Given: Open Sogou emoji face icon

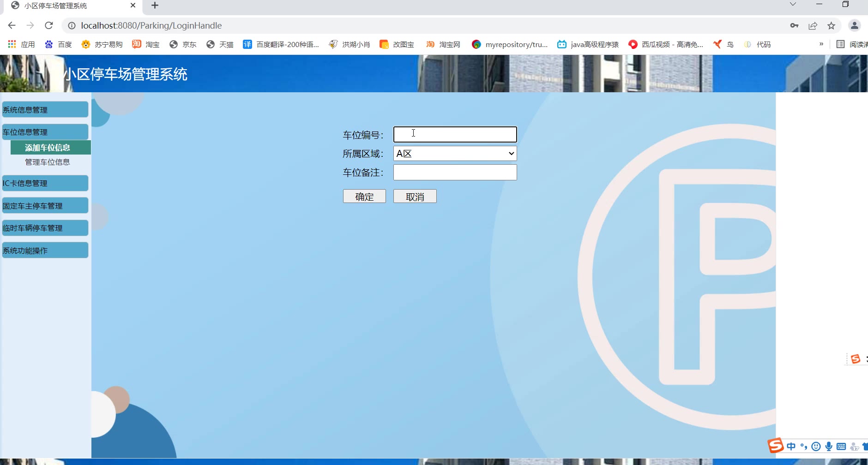Looking at the screenshot, I should click(816, 447).
